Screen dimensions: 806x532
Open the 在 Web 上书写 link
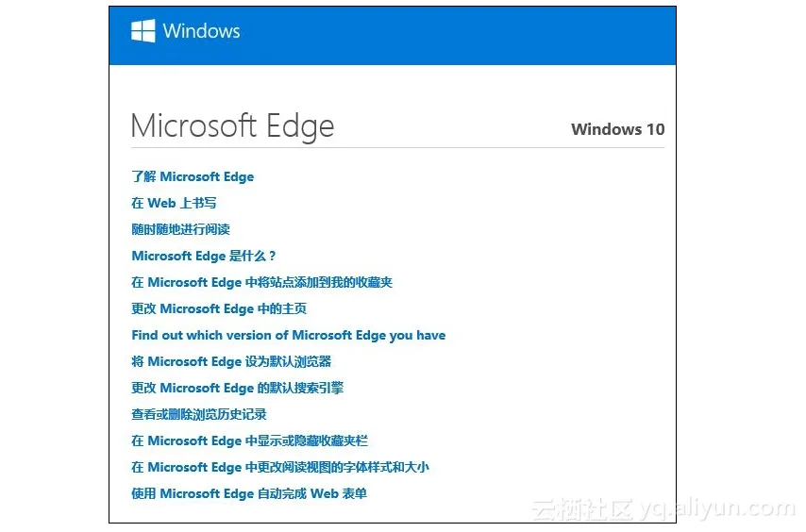pyautogui.click(x=174, y=203)
